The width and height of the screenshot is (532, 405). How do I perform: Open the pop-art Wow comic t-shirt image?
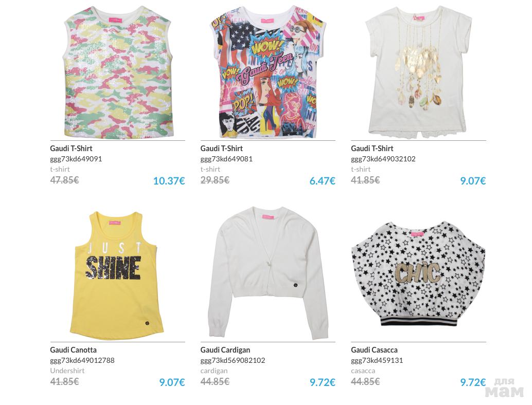tap(268, 71)
